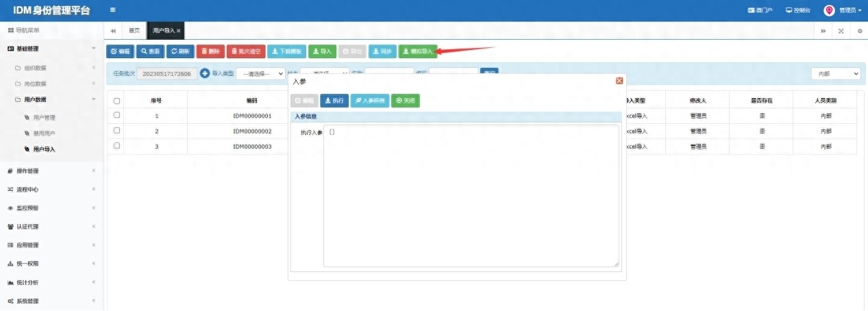This screenshot has width=868, height=311.
Task: Open 禁用用户 in the sidebar menu
Action: [44, 133]
